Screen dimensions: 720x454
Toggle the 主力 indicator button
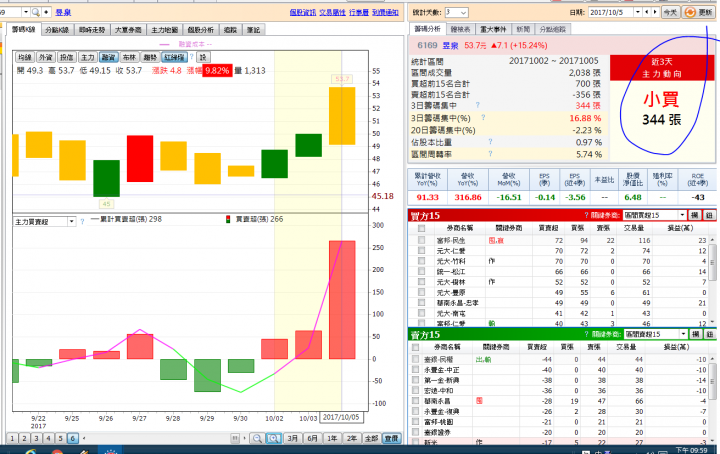87,57
